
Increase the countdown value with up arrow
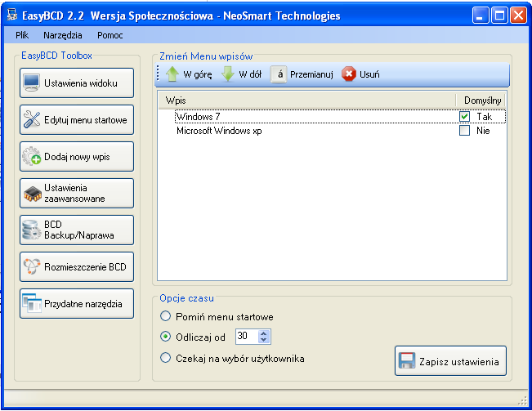[264, 333]
